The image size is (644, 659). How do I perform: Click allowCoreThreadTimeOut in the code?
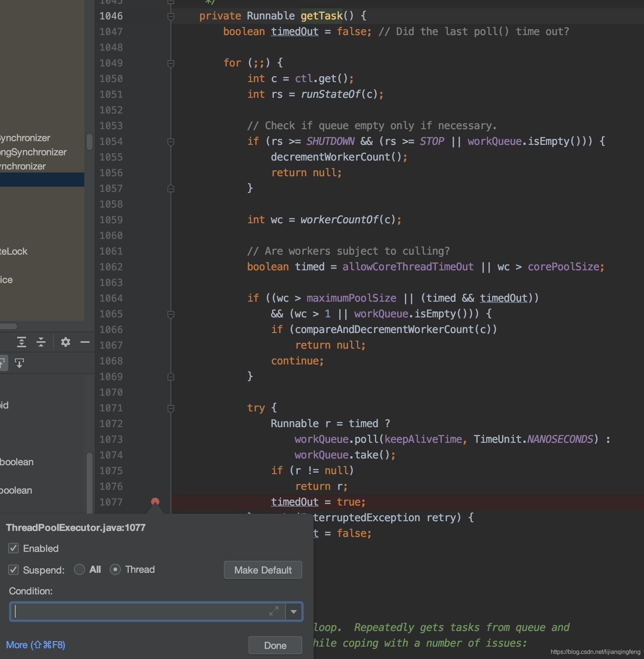tap(408, 267)
